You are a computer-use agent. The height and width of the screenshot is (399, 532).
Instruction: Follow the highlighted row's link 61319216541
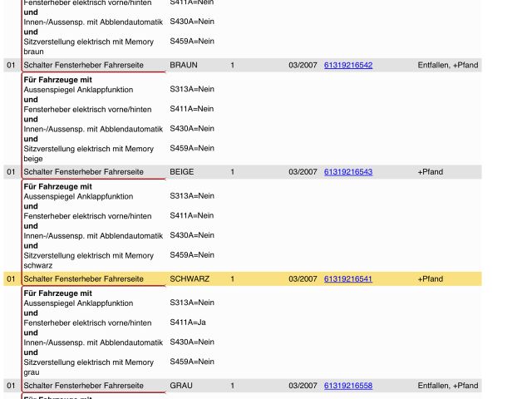[347, 279]
